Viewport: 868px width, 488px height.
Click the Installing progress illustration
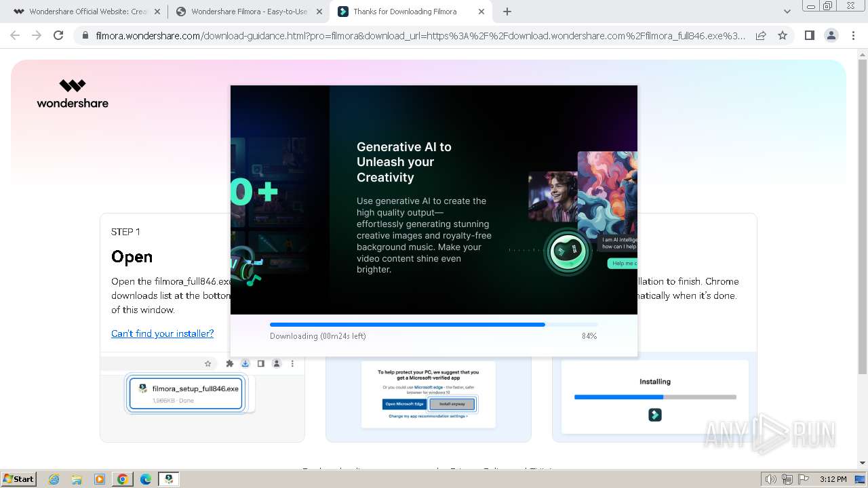click(x=655, y=397)
